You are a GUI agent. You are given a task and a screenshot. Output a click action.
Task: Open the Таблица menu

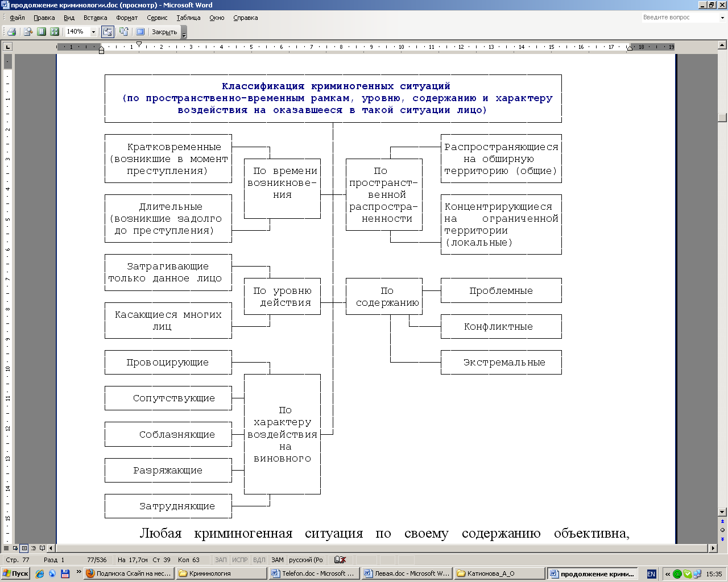click(188, 18)
